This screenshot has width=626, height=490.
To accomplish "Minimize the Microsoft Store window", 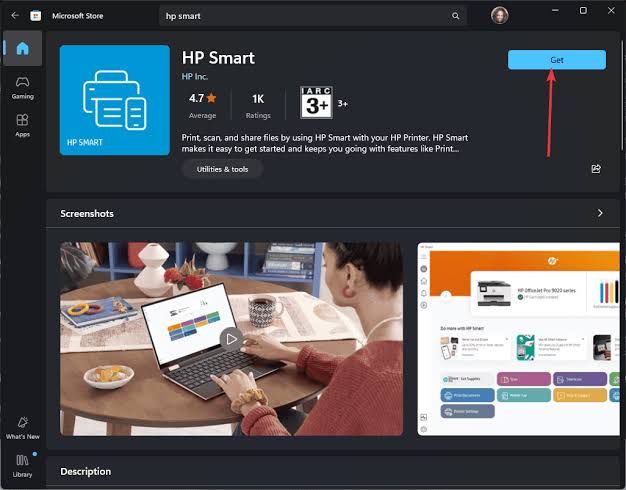I will pos(555,11).
